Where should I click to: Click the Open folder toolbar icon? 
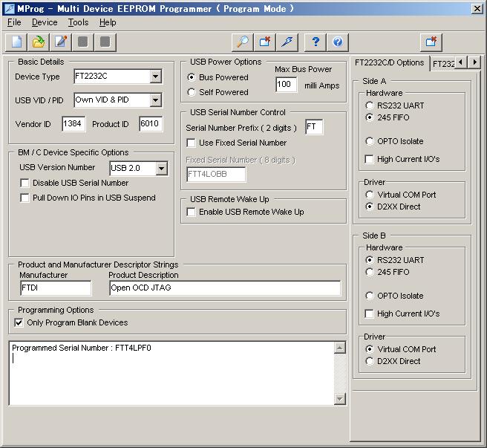pos(39,42)
